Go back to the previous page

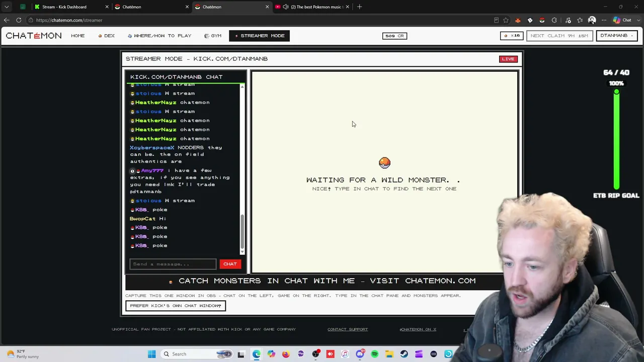[x=7, y=20]
